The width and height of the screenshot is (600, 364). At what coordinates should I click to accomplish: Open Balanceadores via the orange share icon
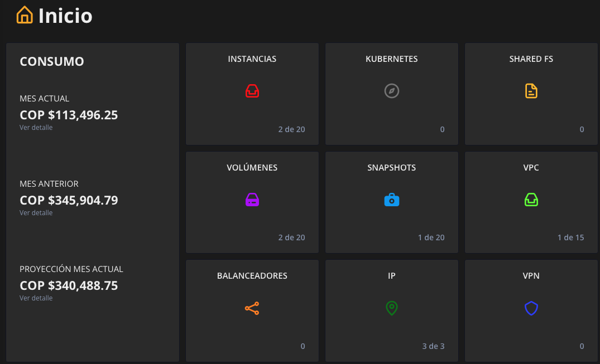pos(252,308)
